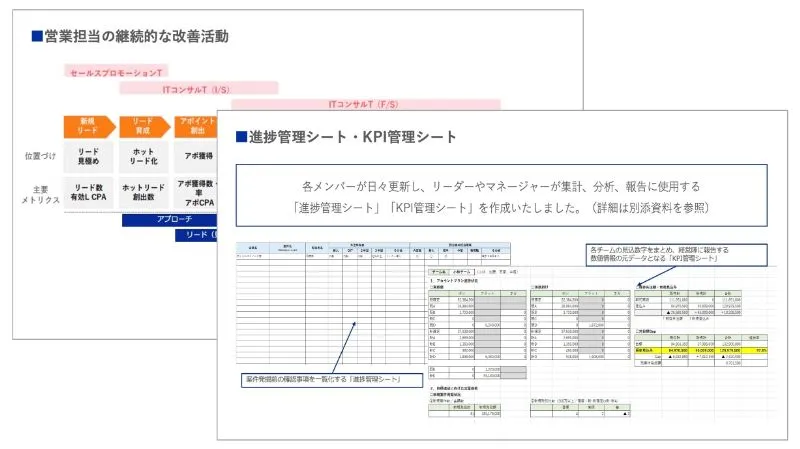
Task: Click the dark blue リード bar
Action: (x=196, y=235)
